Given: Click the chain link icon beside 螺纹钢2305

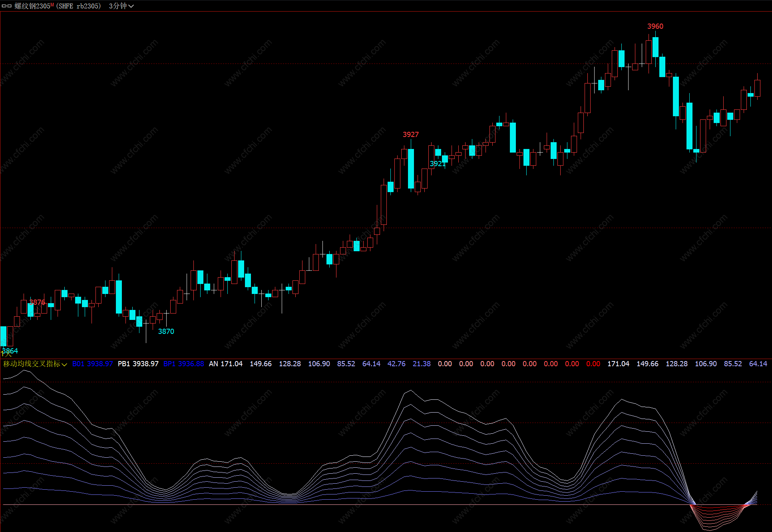Looking at the screenshot, I should pos(7,6).
